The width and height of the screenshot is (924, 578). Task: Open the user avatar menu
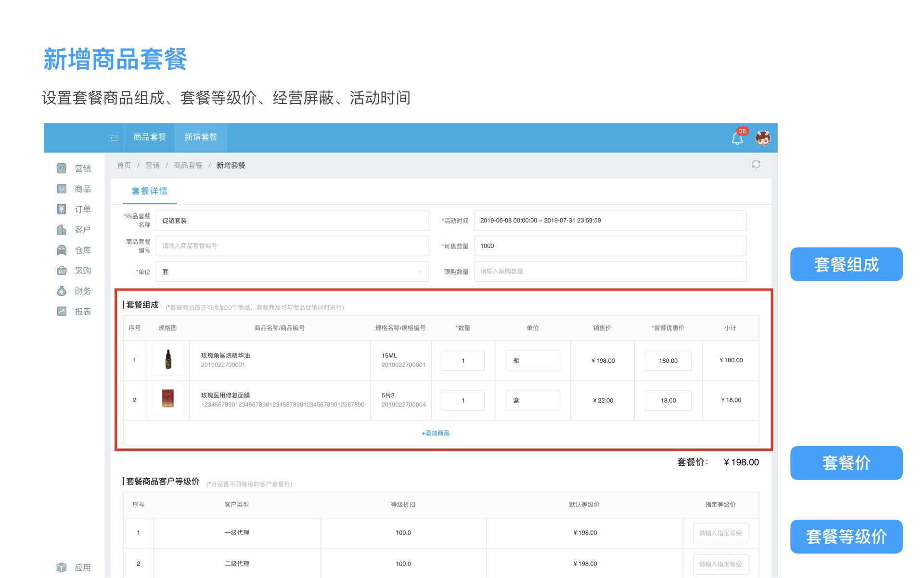coord(762,138)
